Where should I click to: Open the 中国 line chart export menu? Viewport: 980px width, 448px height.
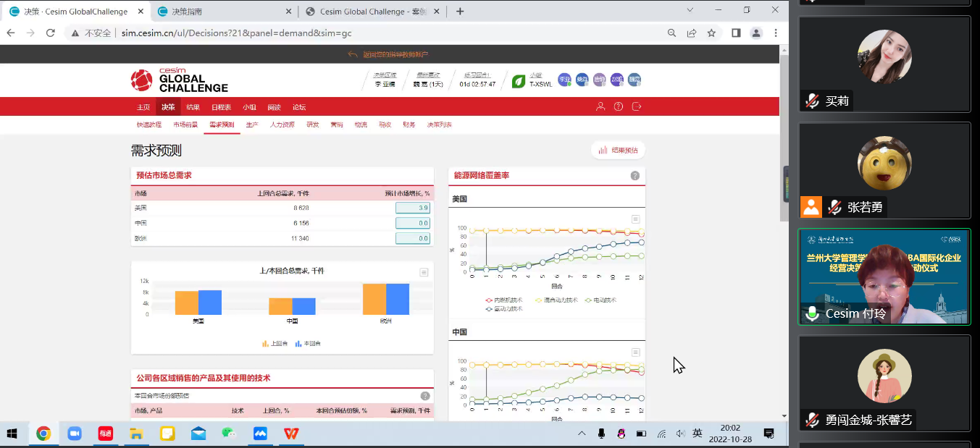(x=635, y=352)
